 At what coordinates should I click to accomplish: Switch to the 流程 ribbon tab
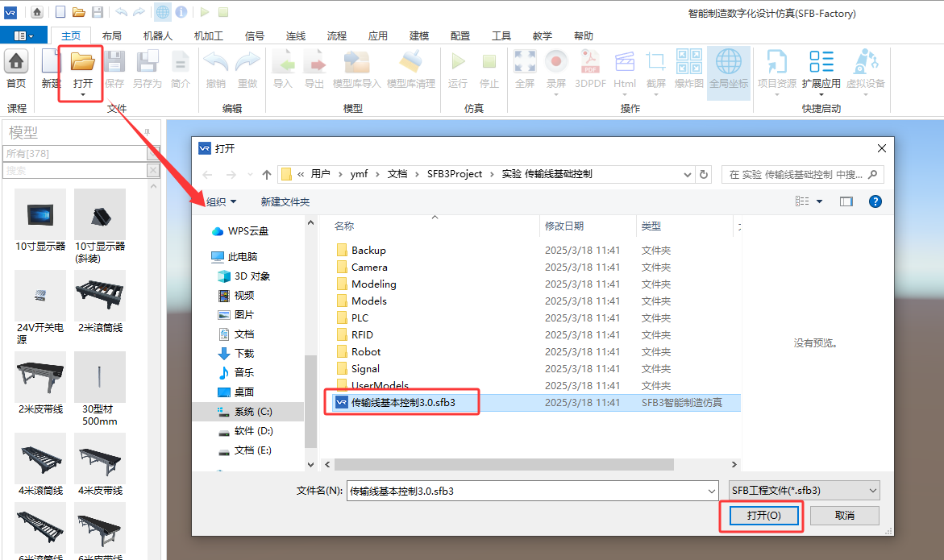point(336,36)
